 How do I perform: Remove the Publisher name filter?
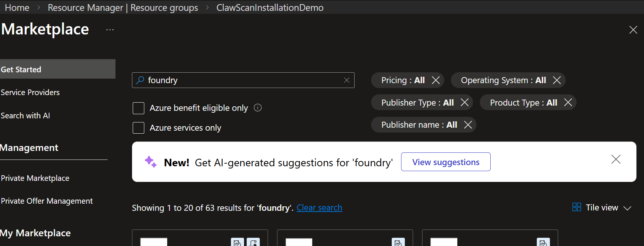click(468, 125)
